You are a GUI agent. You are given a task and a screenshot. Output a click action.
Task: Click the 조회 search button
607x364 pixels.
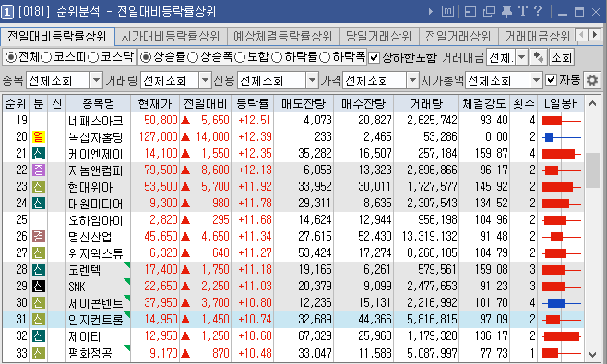pos(561,58)
